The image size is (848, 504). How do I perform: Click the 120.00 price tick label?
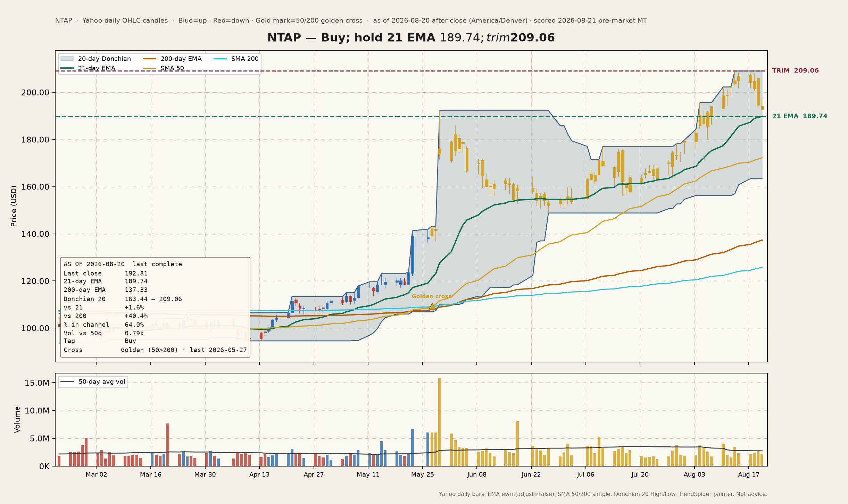[35, 281]
